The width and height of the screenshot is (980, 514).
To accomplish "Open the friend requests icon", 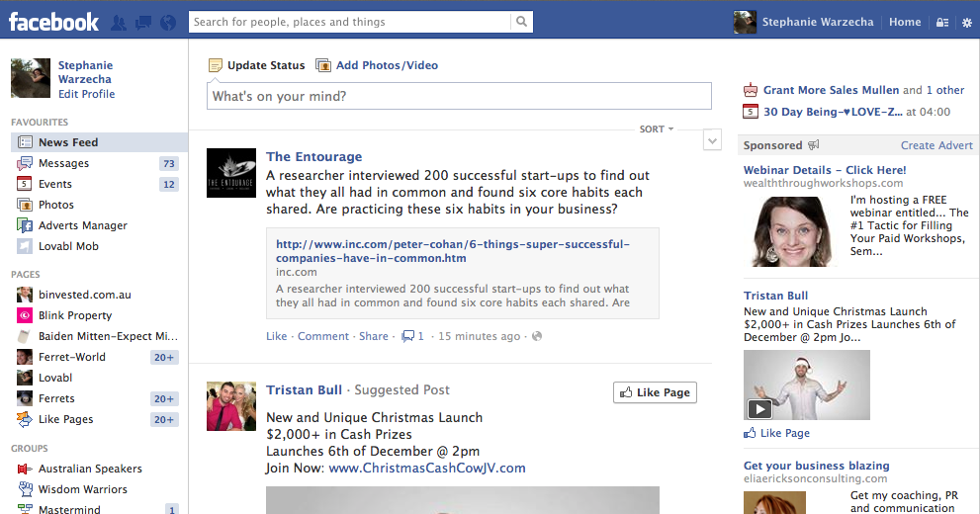I will 118,23.
